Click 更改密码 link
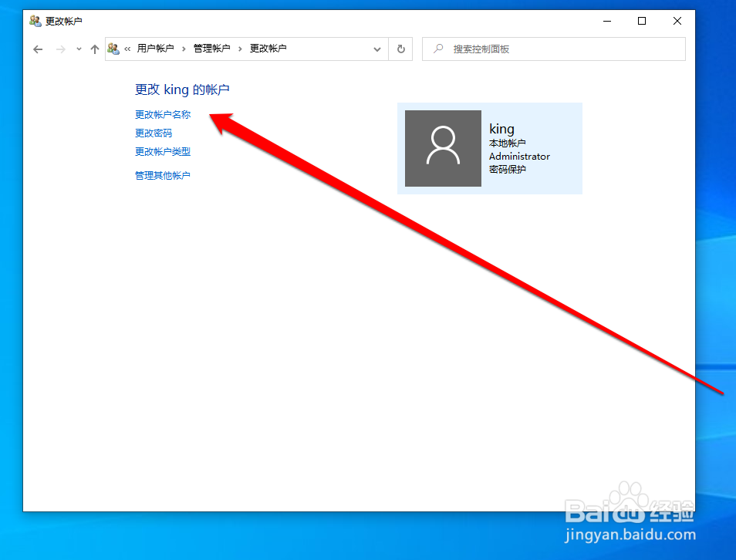The height and width of the screenshot is (560, 736). pos(154,133)
